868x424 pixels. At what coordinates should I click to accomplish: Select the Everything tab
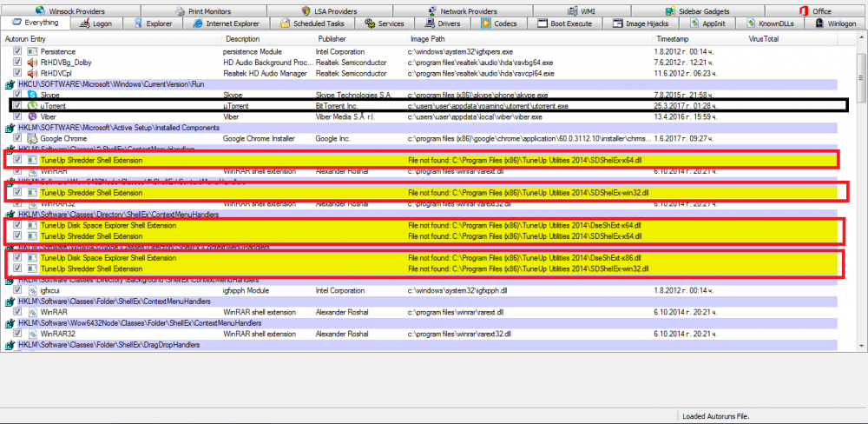[36, 23]
